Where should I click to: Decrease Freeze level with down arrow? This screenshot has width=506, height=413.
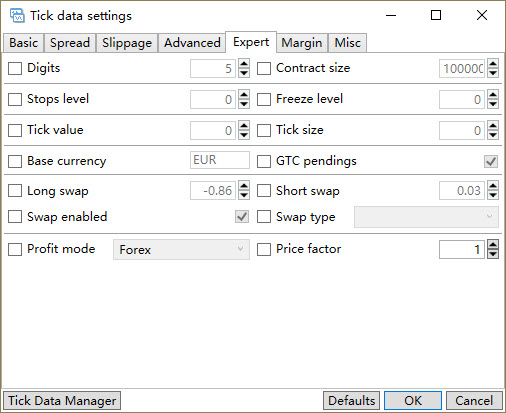[x=493, y=104]
